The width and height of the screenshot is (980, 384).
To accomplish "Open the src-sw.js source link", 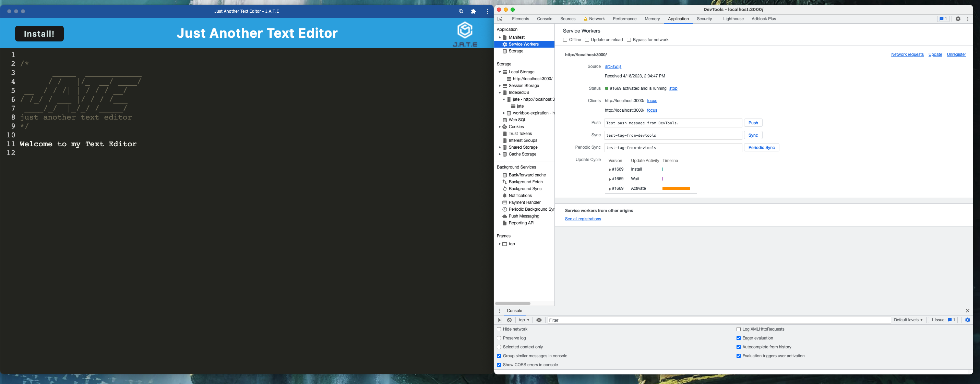I will pyautogui.click(x=613, y=66).
